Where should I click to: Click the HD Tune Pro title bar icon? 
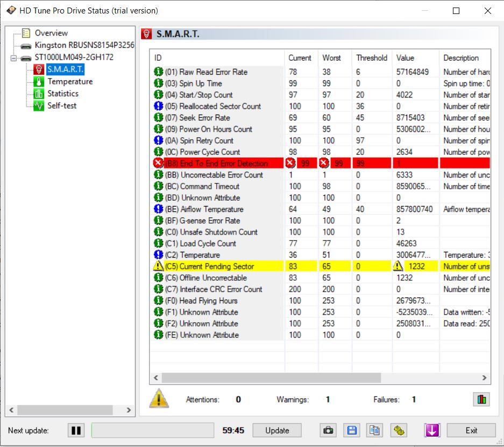[x=11, y=10]
